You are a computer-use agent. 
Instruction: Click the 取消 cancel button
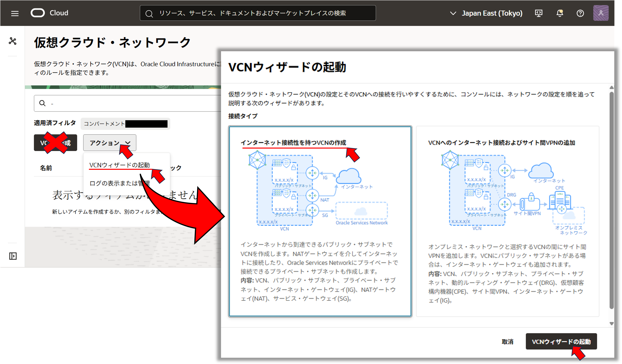tap(507, 342)
